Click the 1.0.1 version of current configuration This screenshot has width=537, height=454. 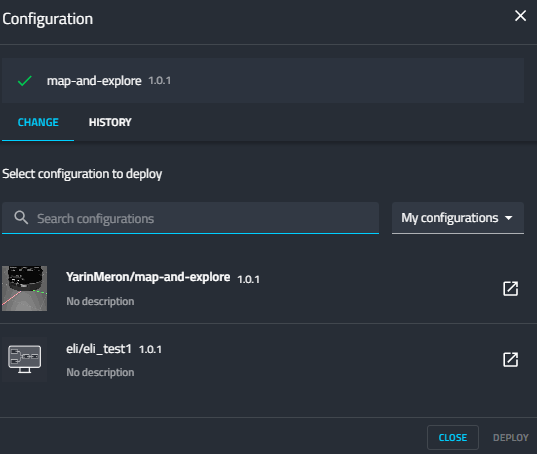pos(160,80)
